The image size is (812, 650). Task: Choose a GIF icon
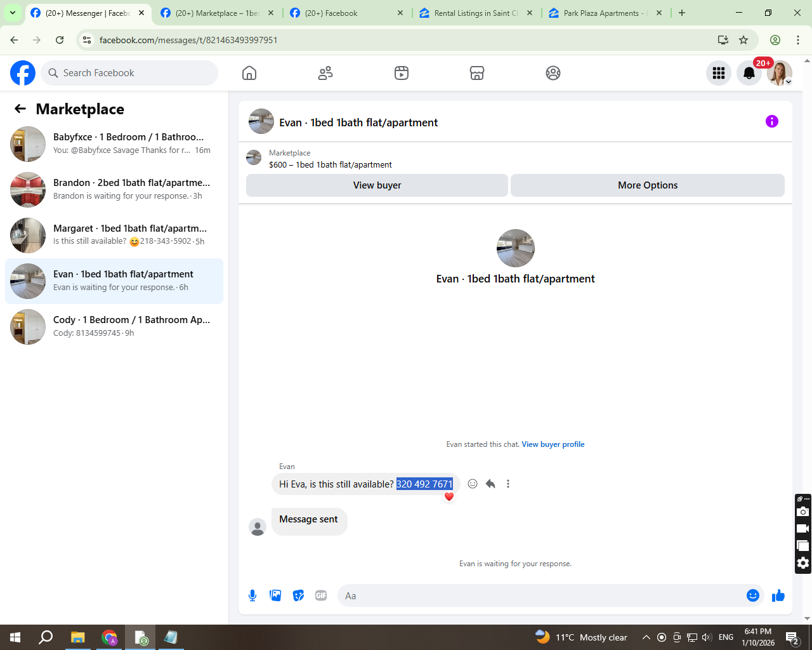[321, 595]
